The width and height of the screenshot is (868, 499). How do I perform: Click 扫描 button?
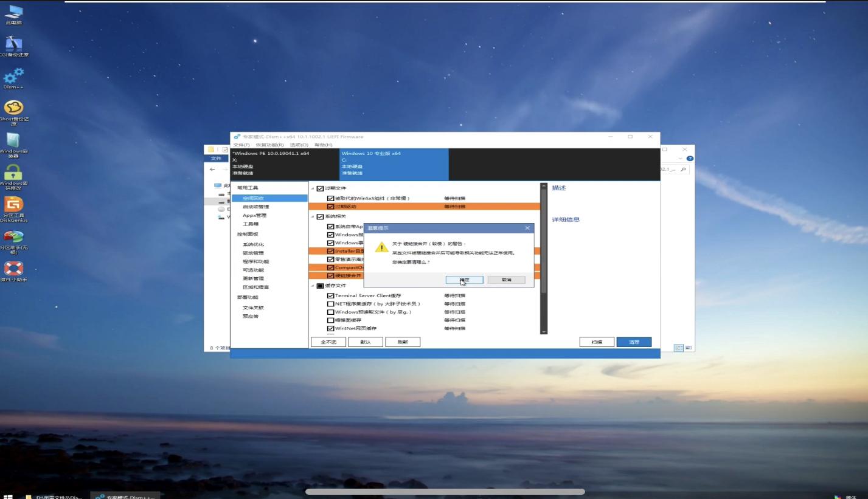597,342
